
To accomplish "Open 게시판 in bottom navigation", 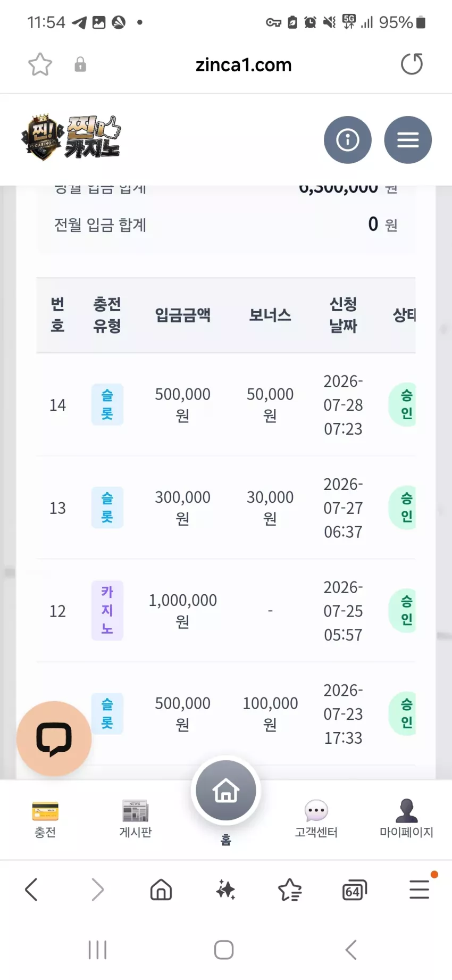I will (136, 819).
